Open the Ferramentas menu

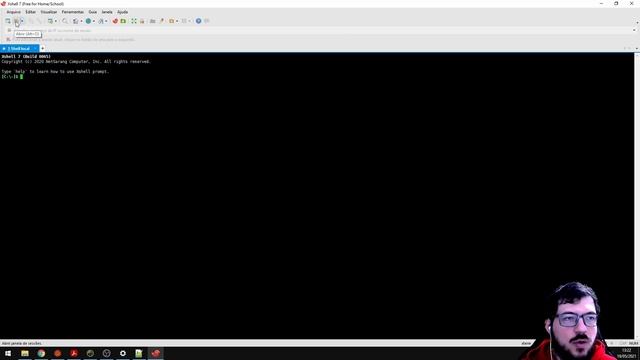pyautogui.click(x=73, y=12)
